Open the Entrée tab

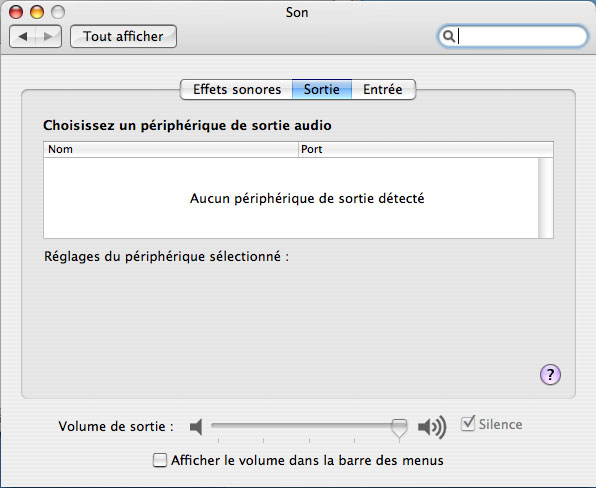pos(383,89)
